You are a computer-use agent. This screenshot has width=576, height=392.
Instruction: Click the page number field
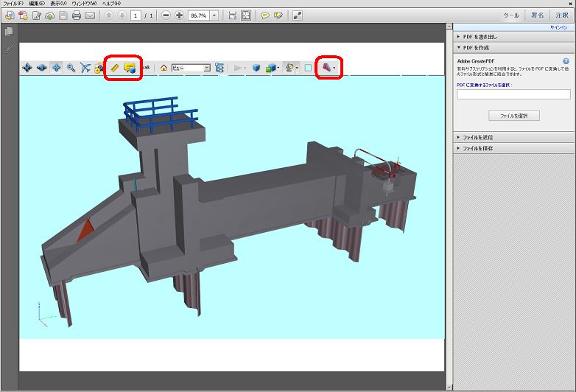tap(136, 15)
